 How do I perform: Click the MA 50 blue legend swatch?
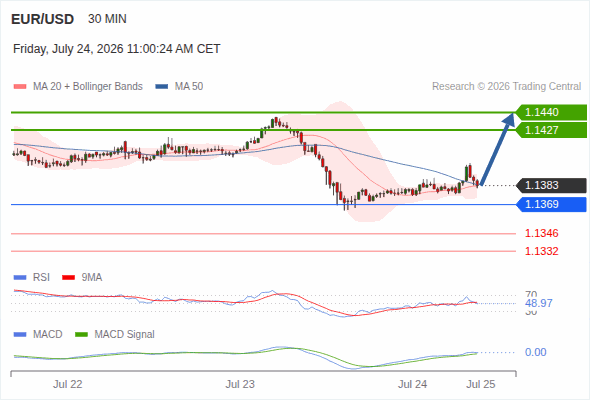pos(162,87)
